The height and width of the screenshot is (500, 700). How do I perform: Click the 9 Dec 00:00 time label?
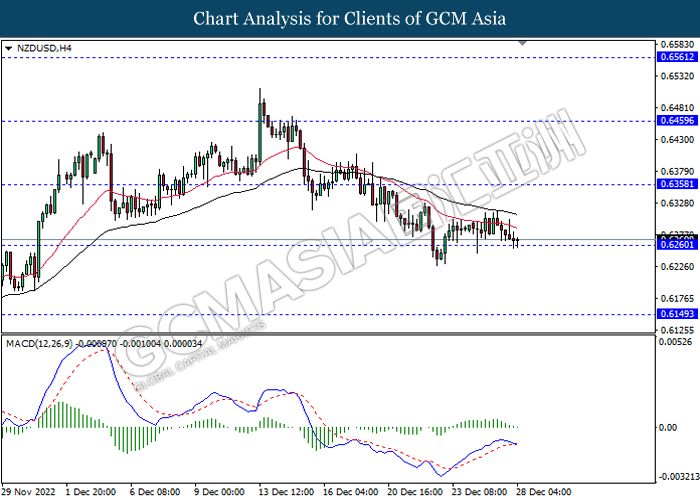click(219, 492)
